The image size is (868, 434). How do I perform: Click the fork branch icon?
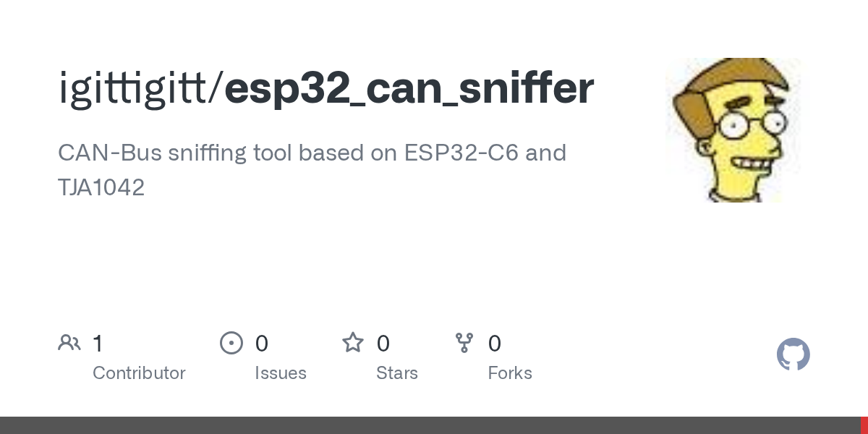(x=464, y=343)
